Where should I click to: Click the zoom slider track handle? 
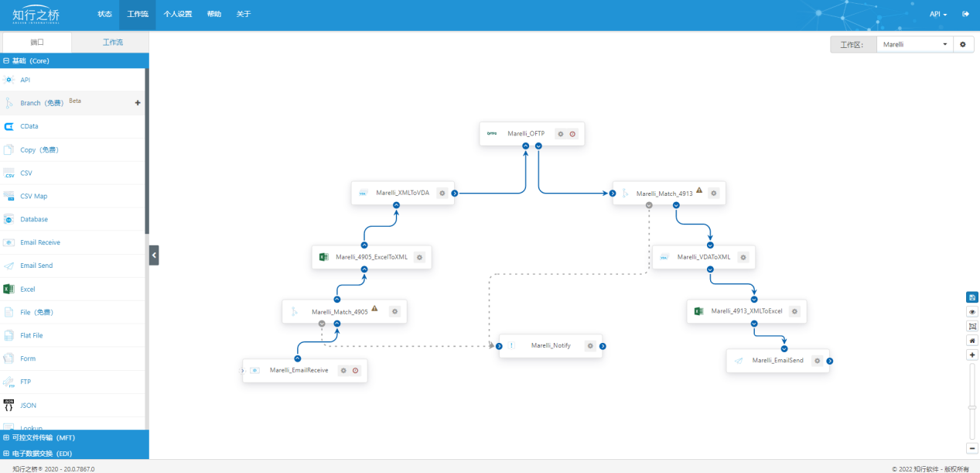[x=972, y=406]
